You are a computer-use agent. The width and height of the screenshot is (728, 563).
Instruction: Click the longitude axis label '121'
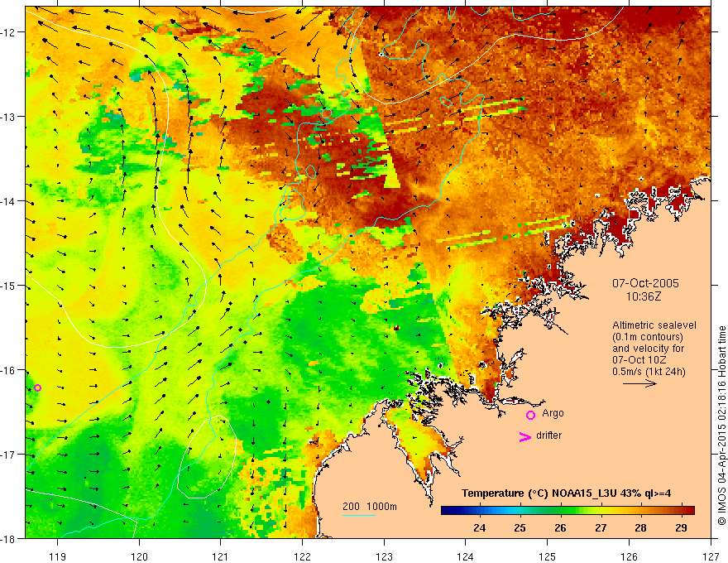[221, 556]
